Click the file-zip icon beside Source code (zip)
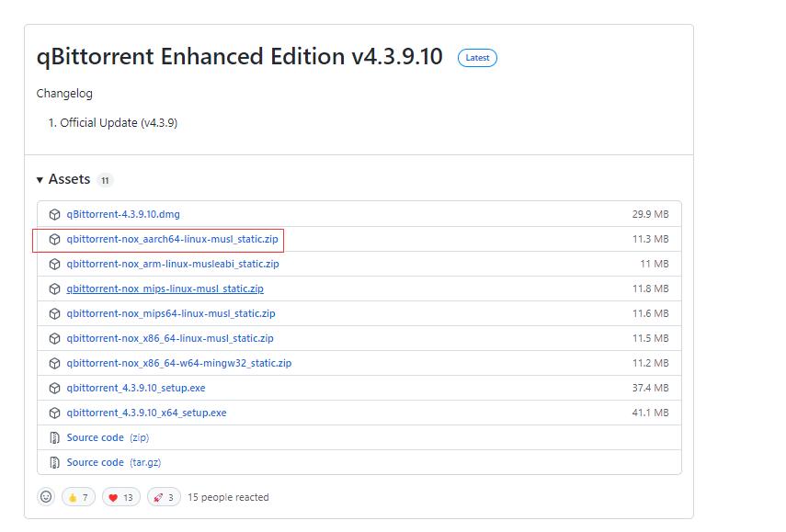The width and height of the screenshot is (786, 532). point(55,437)
